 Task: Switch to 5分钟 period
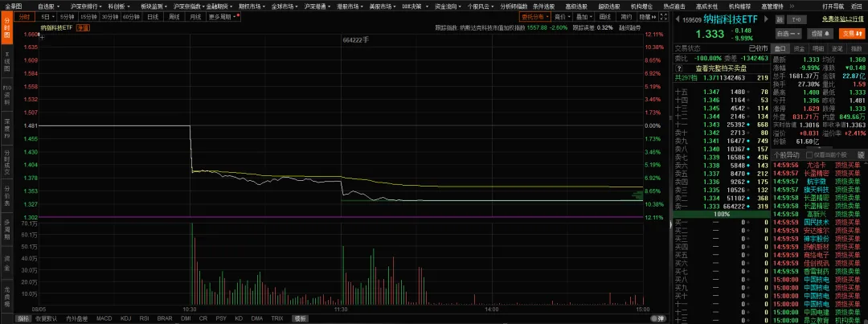click(x=65, y=17)
